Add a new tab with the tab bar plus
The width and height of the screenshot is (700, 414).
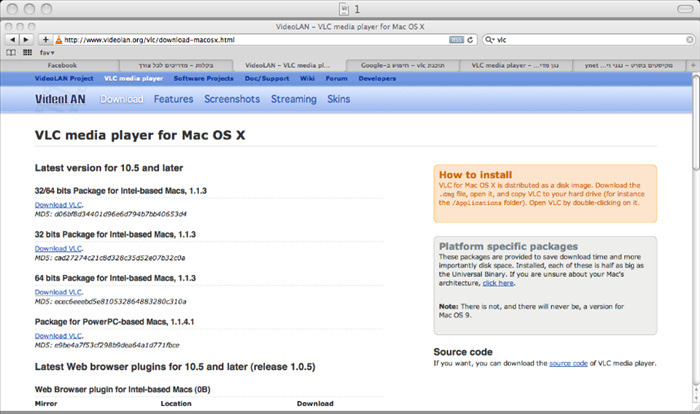[693, 65]
